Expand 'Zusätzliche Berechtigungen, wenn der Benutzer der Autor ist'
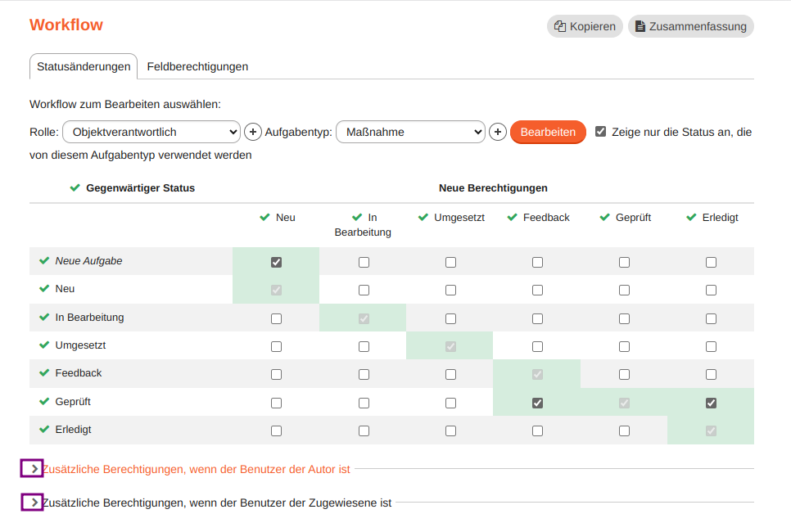The height and width of the screenshot is (532, 791). coord(31,468)
